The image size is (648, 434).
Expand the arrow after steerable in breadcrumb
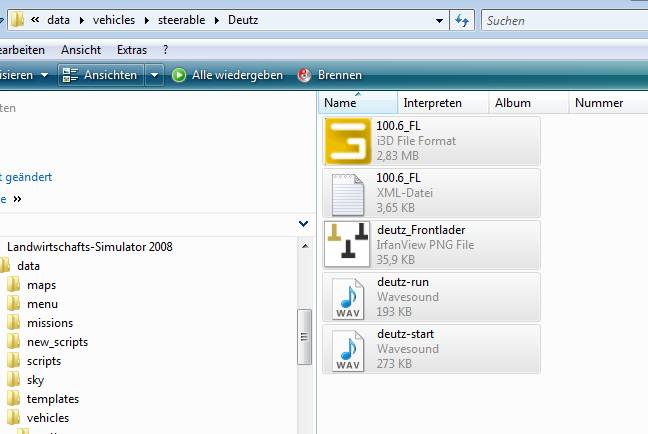tap(217, 20)
